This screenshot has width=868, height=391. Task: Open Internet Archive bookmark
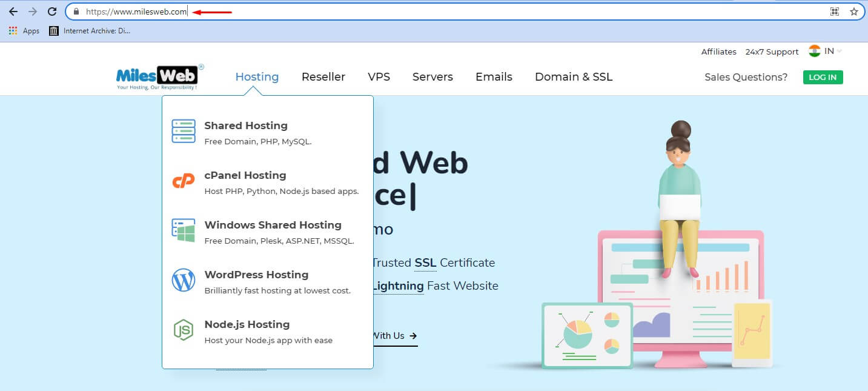click(90, 30)
